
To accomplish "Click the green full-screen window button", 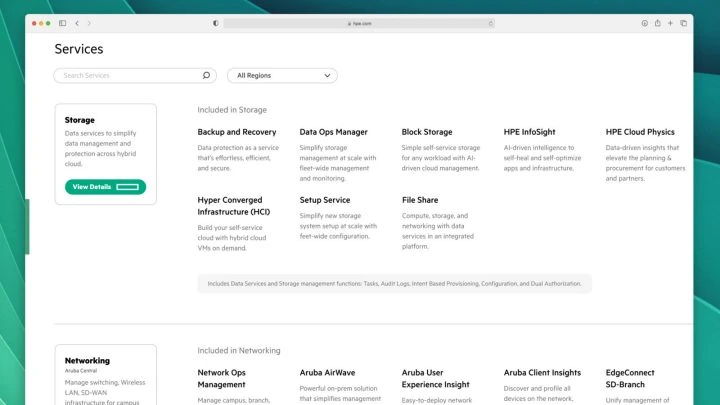I will [48, 23].
